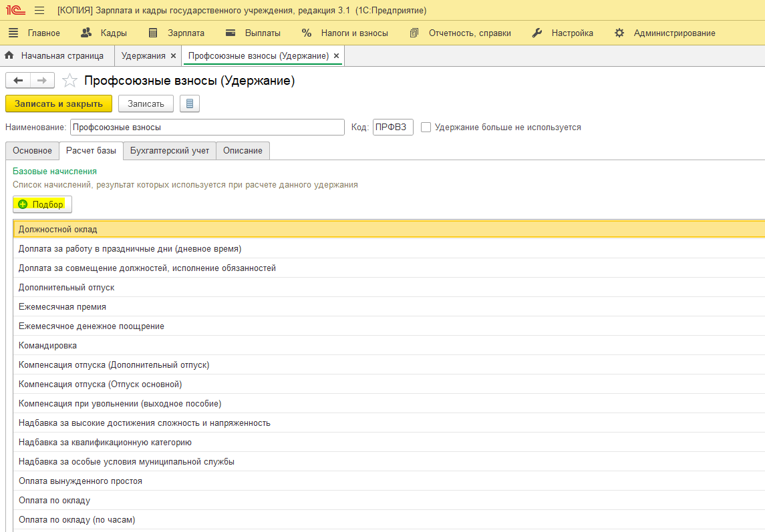This screenshot has width=765, height=532.
Task: Switch to the Описание tab
Action: [x=243, y=151]
